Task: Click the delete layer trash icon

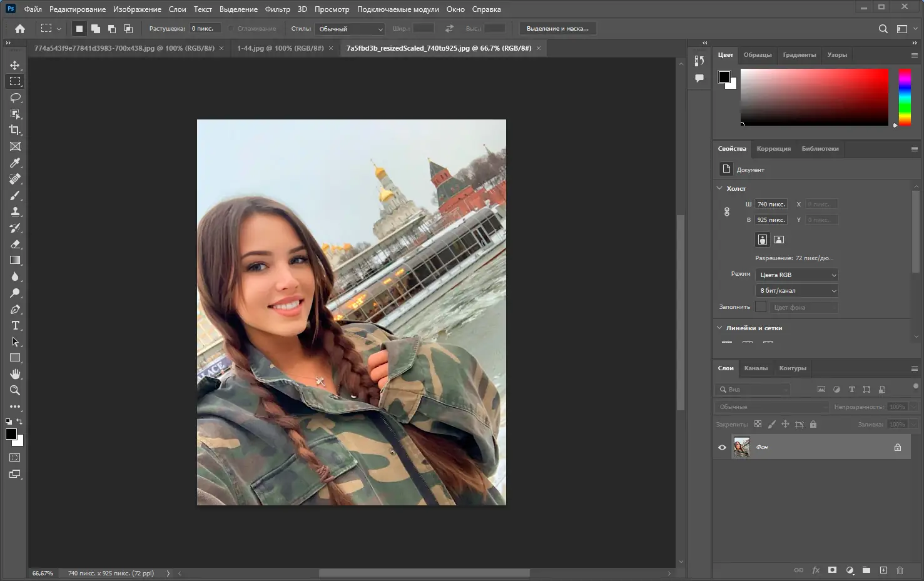Action: point(900,570)
